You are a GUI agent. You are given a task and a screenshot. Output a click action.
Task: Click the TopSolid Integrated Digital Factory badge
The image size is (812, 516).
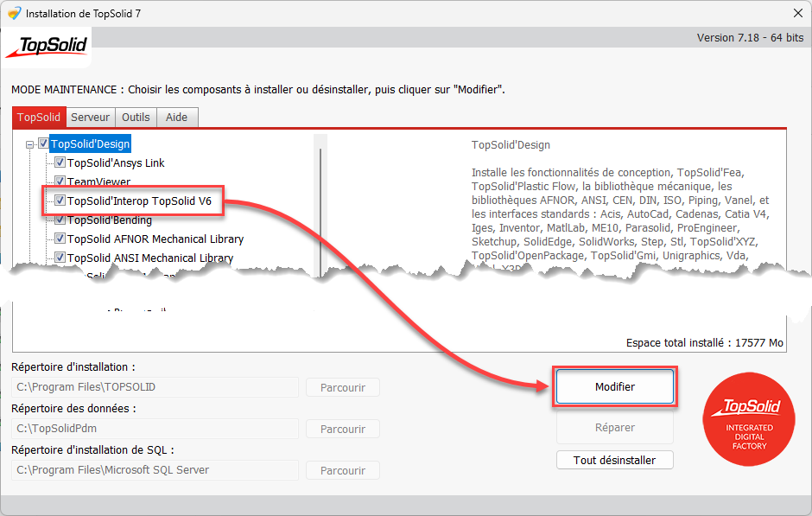(749, 418)
